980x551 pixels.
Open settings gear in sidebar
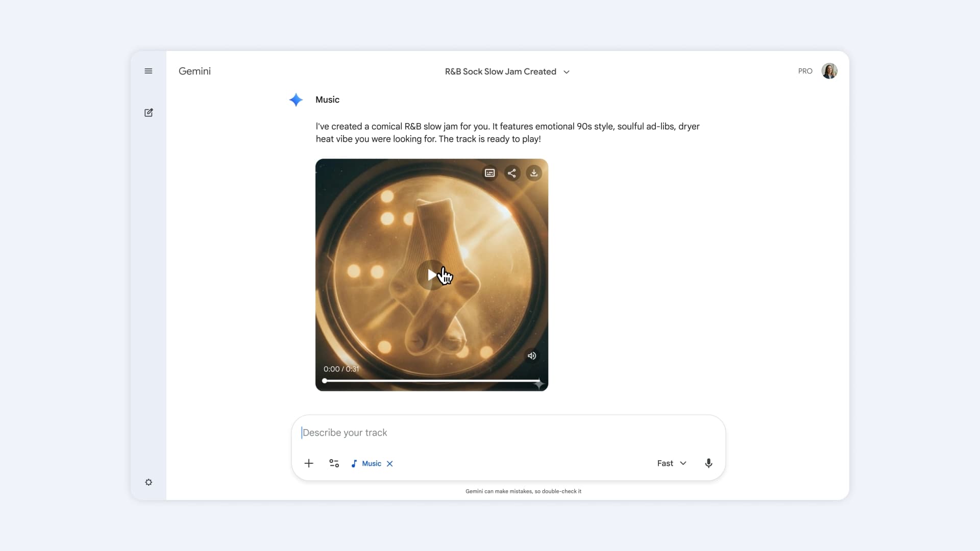tap(149, 482)
